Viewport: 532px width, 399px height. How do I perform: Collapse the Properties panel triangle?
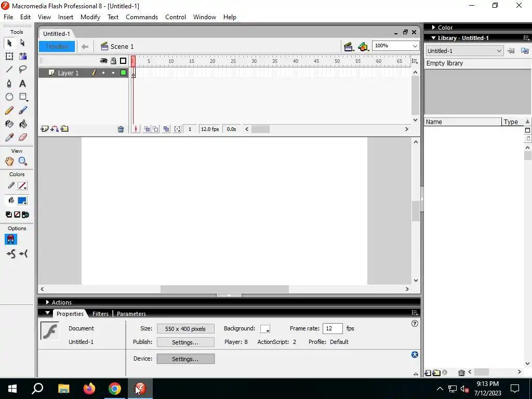click(x=47, y=313)
